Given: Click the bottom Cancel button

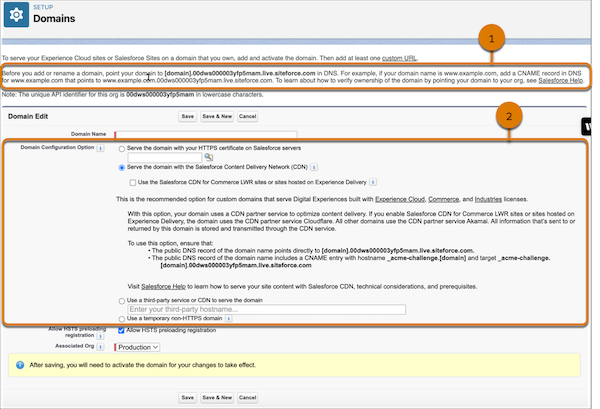Looking at the screenshot, I should click(x=248, y=398).
